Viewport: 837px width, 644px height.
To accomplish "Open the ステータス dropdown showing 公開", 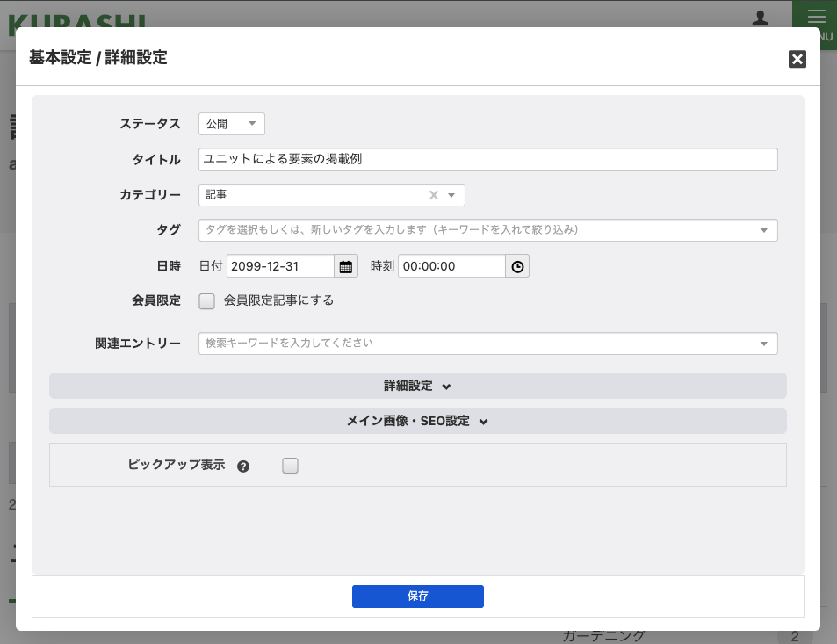I will pyautogui.click(x=232, y=124).
